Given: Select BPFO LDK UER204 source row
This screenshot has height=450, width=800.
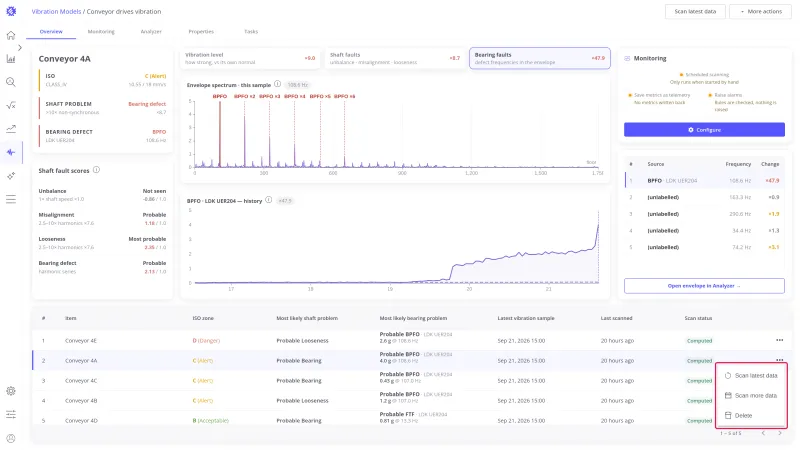Looking at the screenshot, I should [x=704, y=181].
